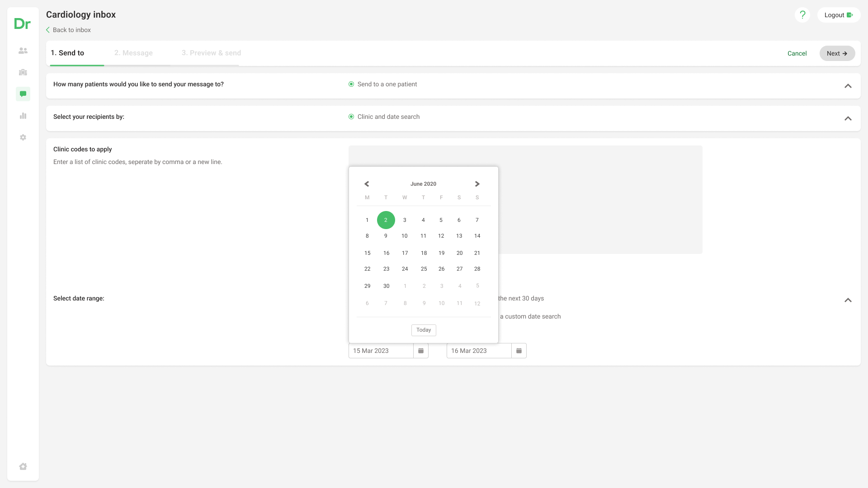Viewport: 868px width, 488px height.
Task: Select June 2 on the calendar
Action: 386,220
